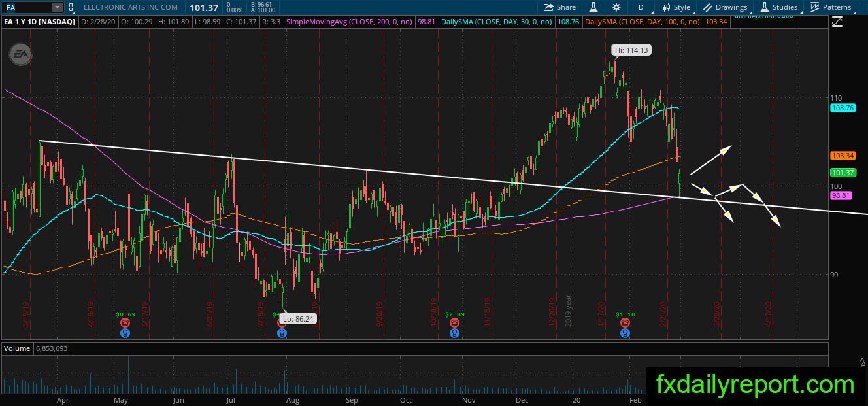Screen dimensions: 868x406
Task: Click the $1.18 earnings value
Action: click(626, 314)
